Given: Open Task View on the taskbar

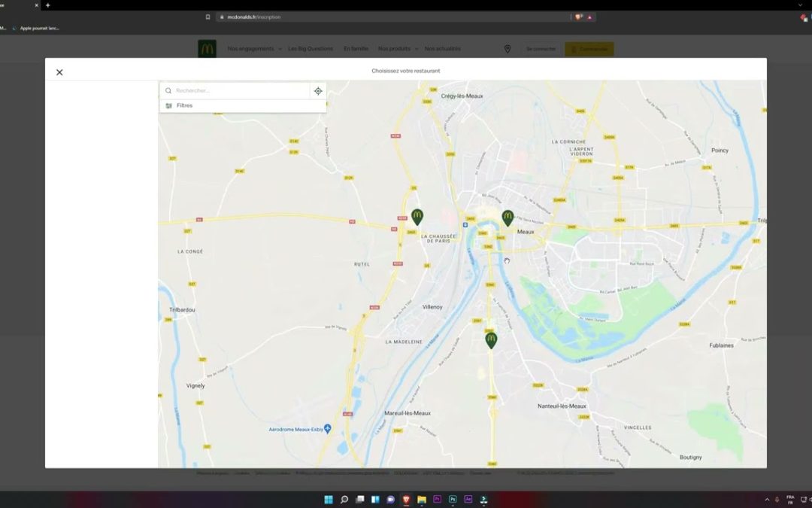Looking at the screenshot, I should click(x=359, y=499).
